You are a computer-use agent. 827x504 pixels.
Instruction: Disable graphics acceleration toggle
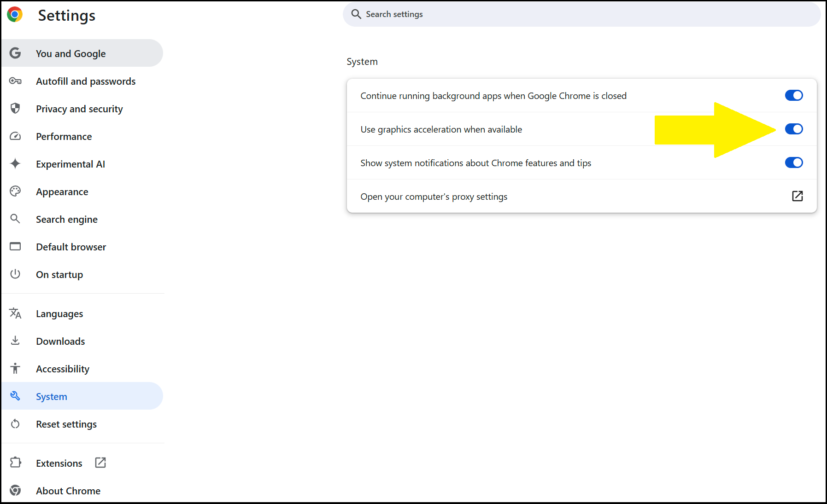click(794, 129)
